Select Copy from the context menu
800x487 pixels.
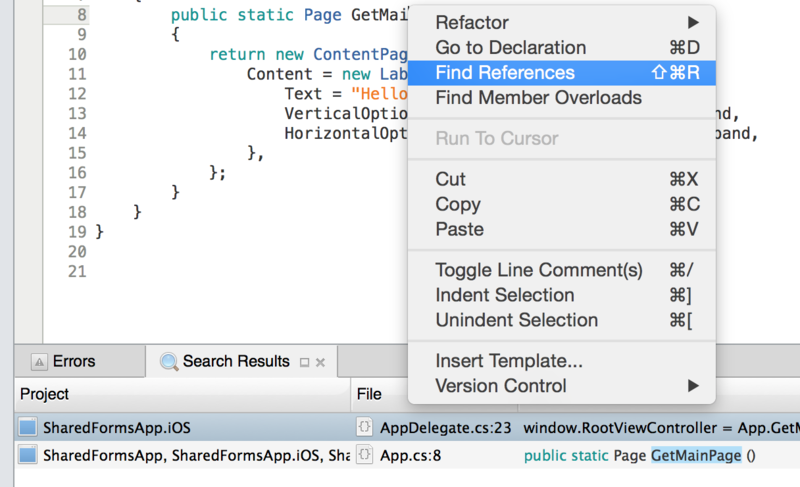[x=458, y=205]
